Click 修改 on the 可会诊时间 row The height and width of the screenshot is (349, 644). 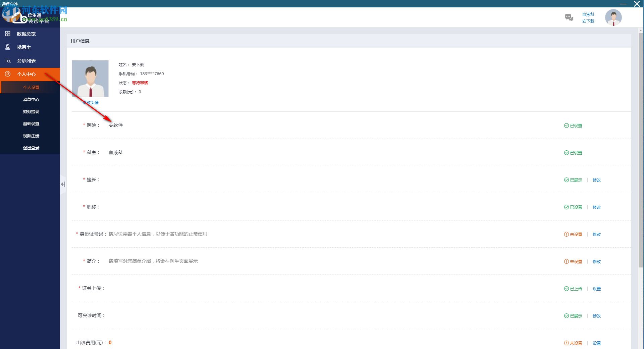tap(597, 316)
